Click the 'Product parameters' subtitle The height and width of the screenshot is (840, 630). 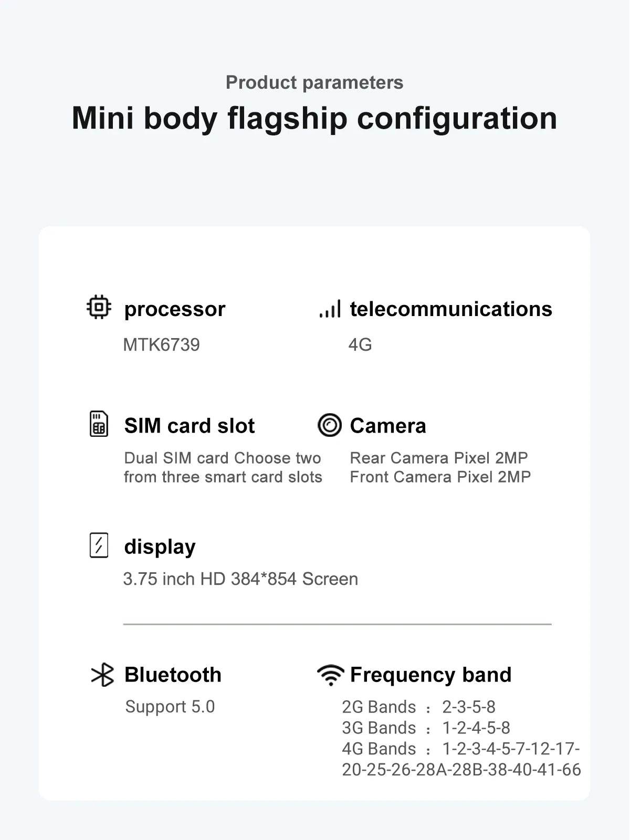(314, 82)
